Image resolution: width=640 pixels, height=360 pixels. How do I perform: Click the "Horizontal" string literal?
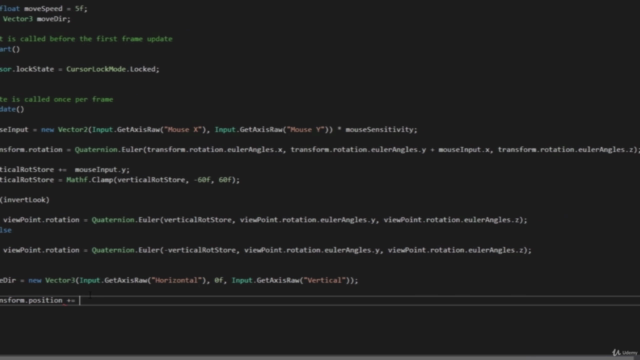(x=177, y=280)
